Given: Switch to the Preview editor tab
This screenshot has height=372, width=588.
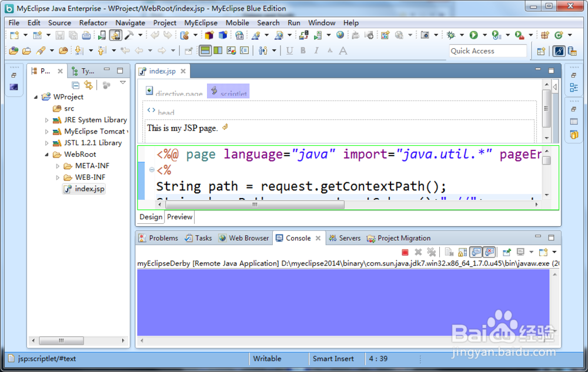Looking at the screenshot, I should 179,217.
